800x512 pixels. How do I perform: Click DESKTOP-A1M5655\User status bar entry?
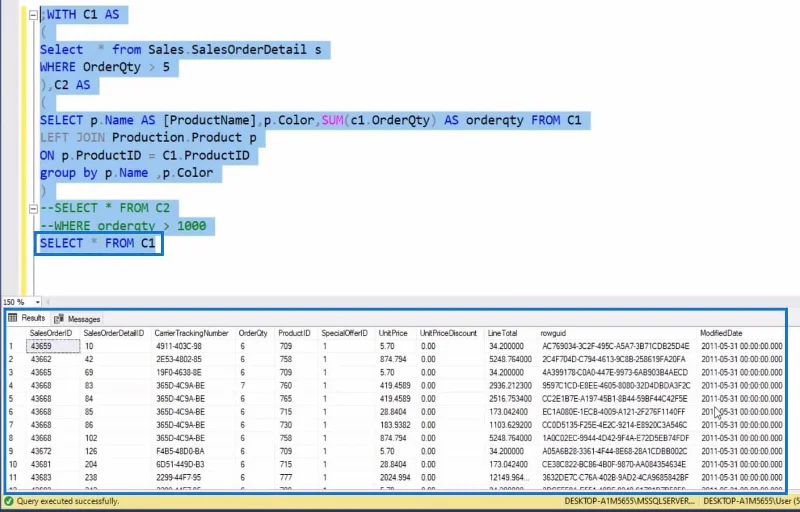tap(751, 502)
